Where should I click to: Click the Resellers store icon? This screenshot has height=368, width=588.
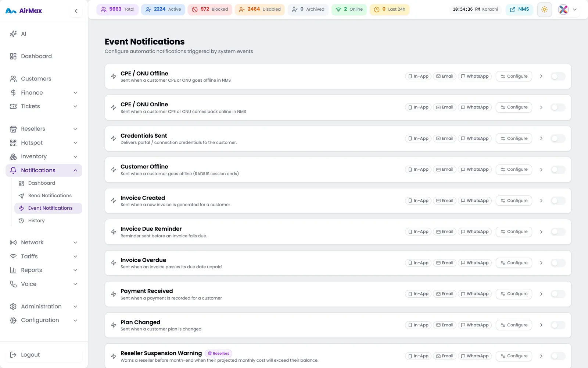coord(13,129)
